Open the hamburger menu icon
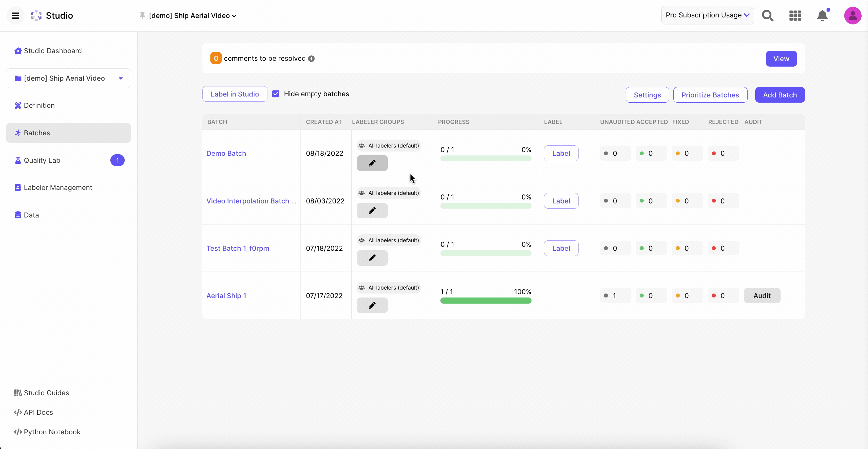868x449 pixels. [x=16, y=16]
